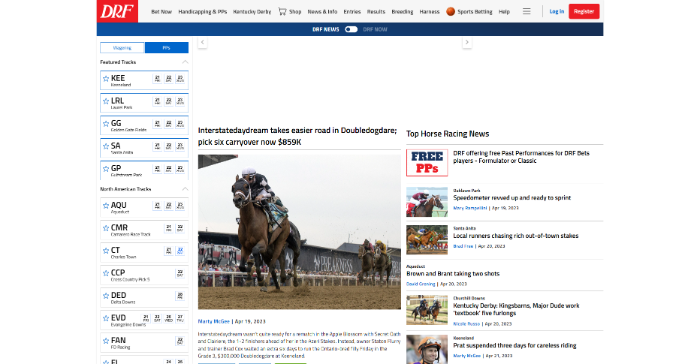Favorite the CT Charles Town star
This screenshot has height=364, width=700.
pyautogui.click(x=106, y=251)
